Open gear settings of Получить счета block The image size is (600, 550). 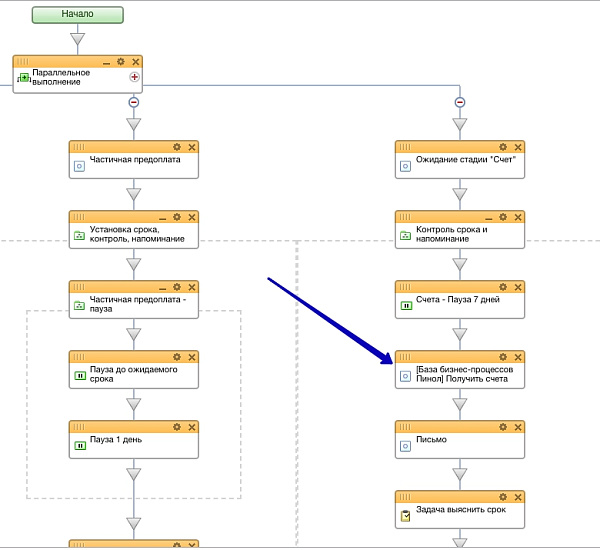coord(503,357)
